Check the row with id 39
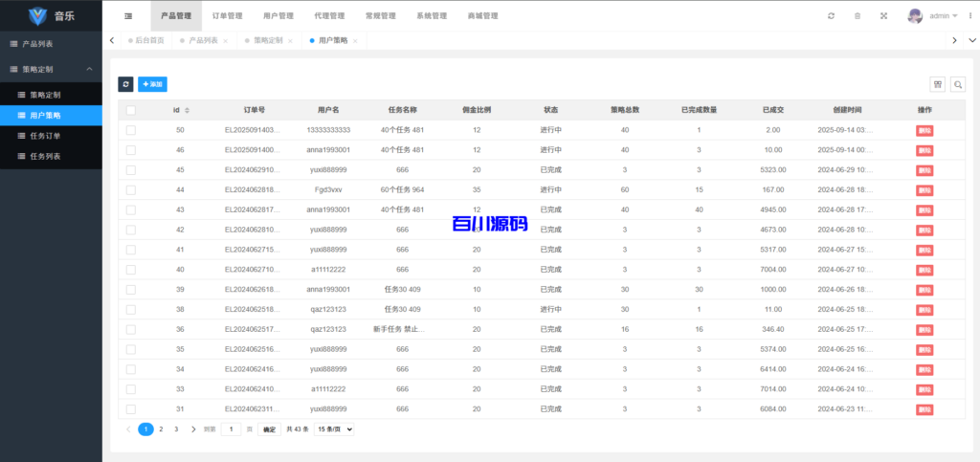The width and height of the screenshot is (980, 462). [x=130, y=290]
